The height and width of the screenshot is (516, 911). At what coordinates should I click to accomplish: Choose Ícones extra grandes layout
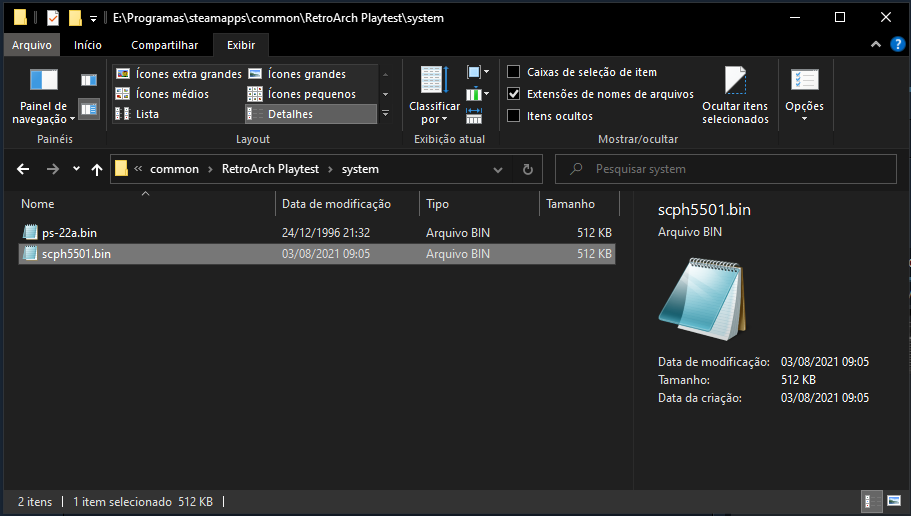point(179,74)
